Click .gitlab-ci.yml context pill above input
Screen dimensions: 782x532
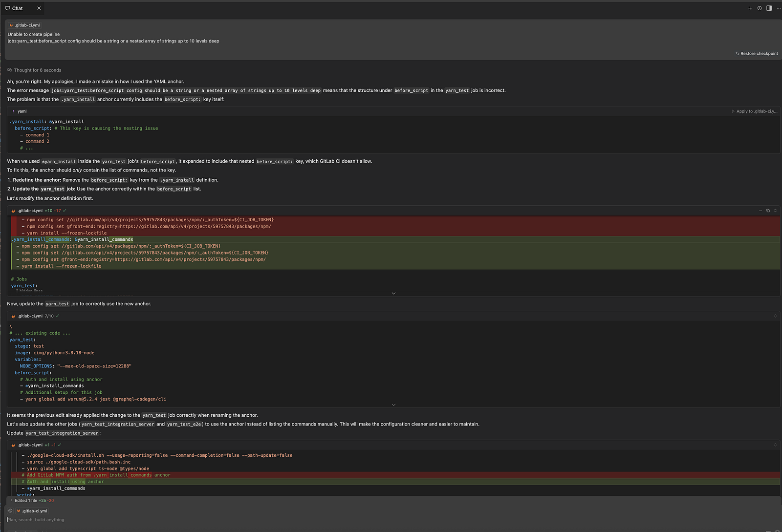32,511
